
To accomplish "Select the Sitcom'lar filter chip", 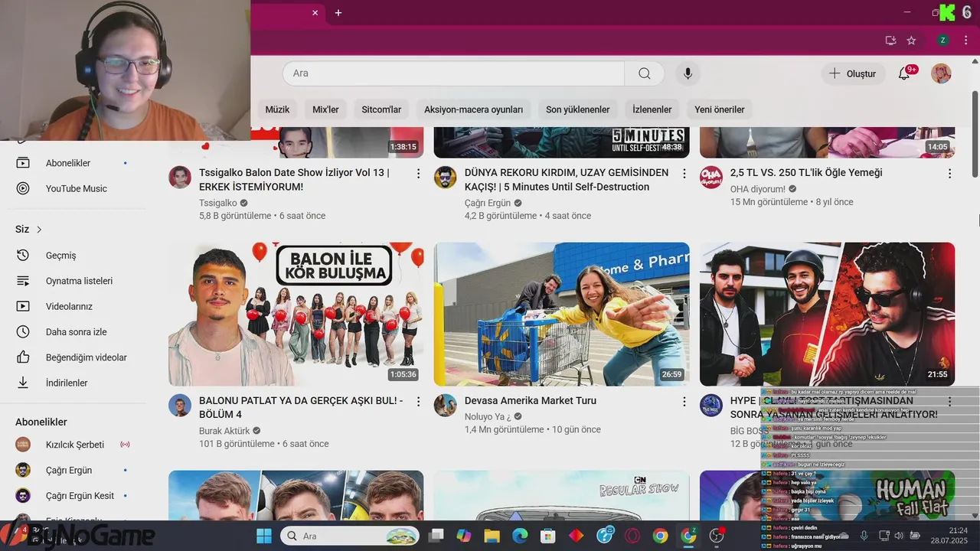I will 381,109.
